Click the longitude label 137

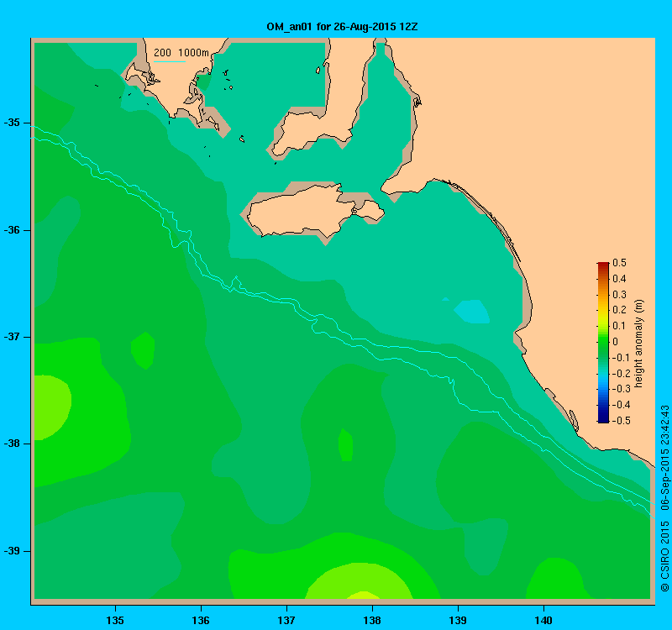pyautogui.click(x=286, y=620)
